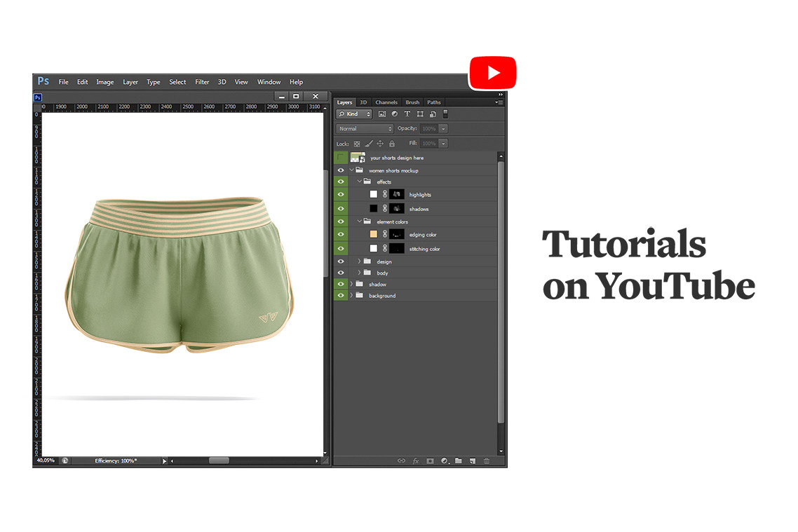Viewport: 798px width, 532px height.
Task: Toggle visibility of edging color layer
Action: tap(341, 234)
